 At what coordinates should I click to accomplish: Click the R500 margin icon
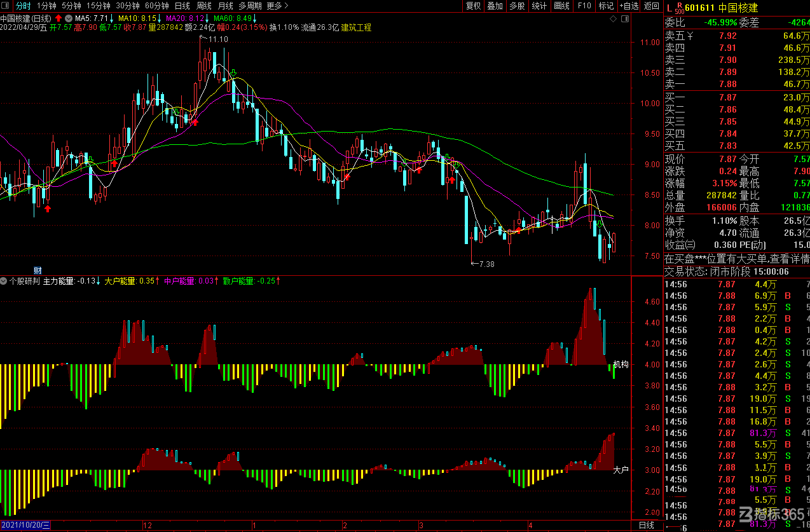click(678, 8)
